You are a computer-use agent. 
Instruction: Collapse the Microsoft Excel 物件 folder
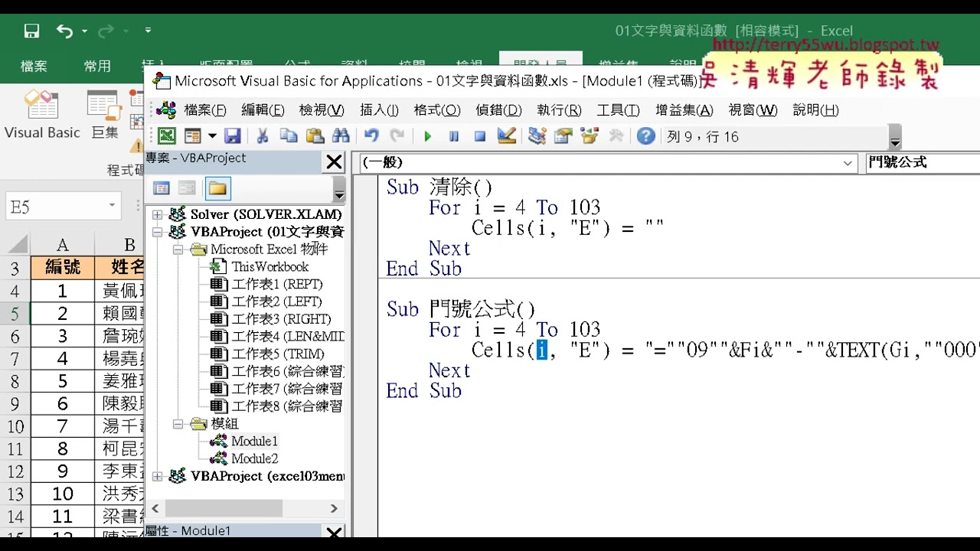[178, 249]
